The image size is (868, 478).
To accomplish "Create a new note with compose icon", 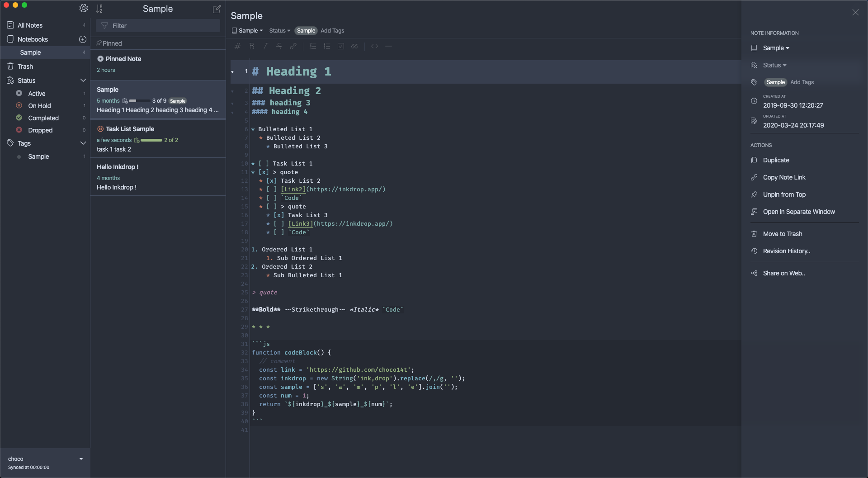I will [x=217, y=9].
